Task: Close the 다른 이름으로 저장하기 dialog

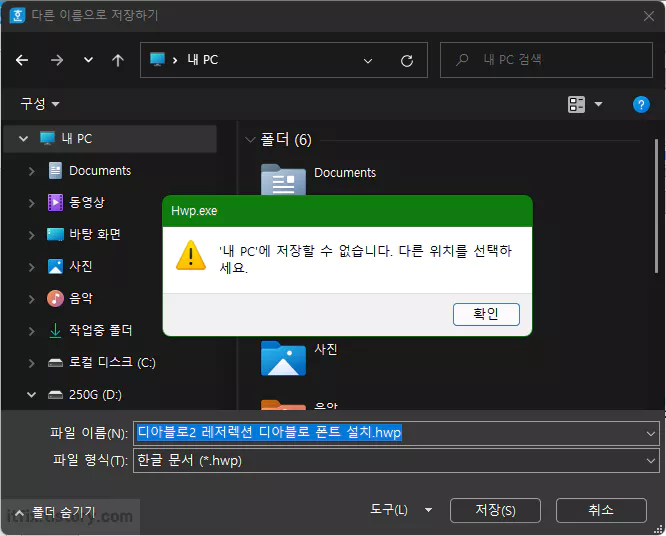Action: click(649, 16)
